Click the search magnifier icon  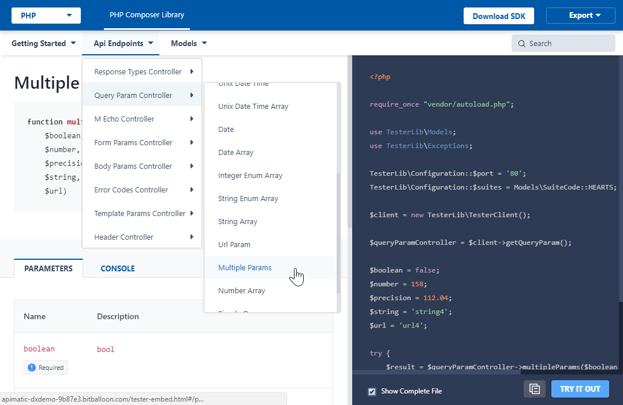tap(521, 44)
